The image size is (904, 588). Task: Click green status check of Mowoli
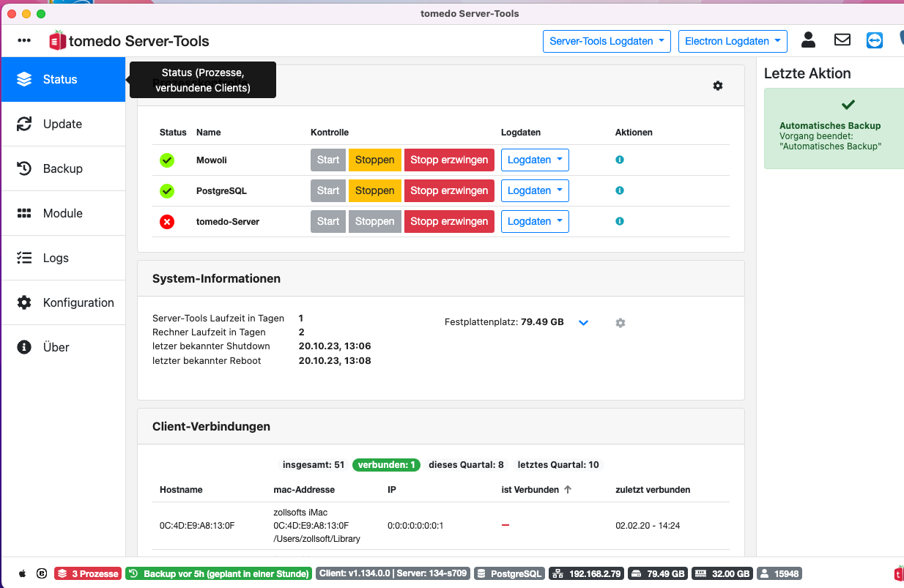(x=167, y=160)
